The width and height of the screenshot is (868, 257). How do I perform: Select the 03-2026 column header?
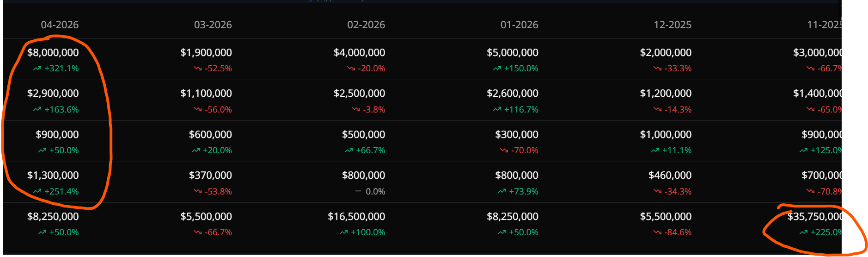[x=213, y=25]
